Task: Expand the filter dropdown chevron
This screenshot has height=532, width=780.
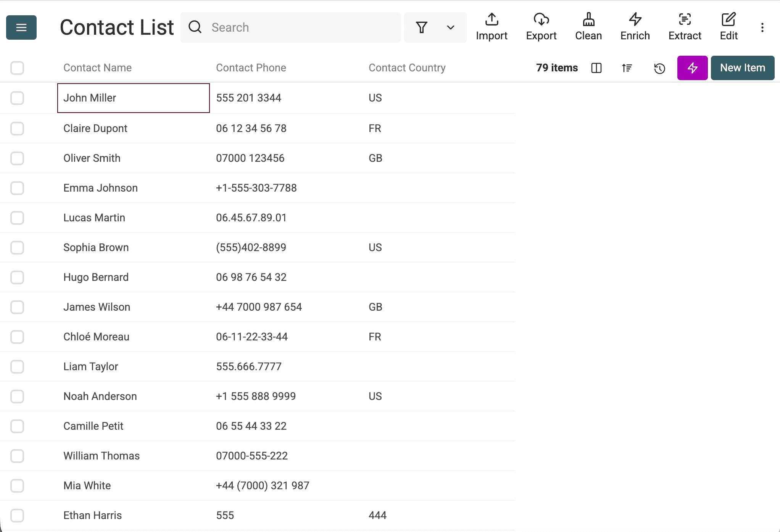Action: [450, 27]
